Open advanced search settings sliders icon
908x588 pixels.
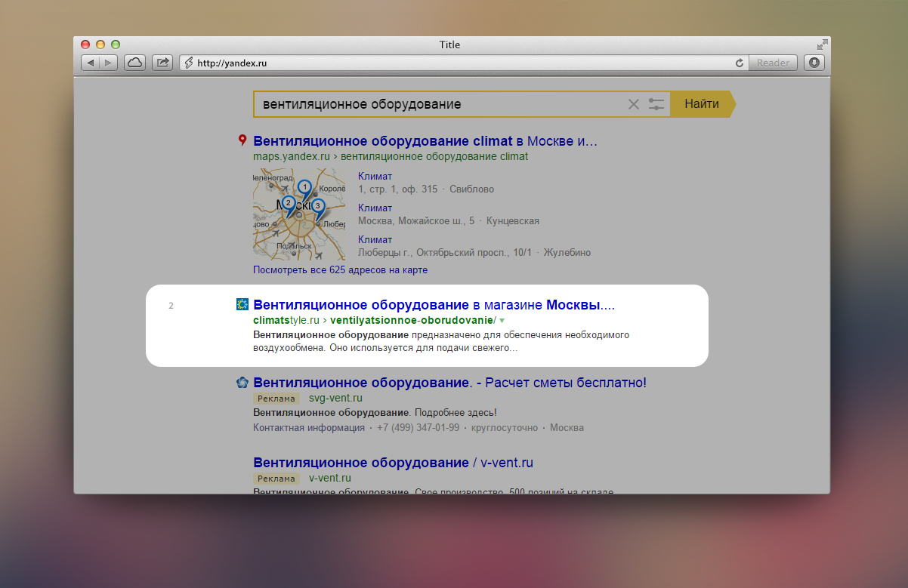[x=656, y=104]
